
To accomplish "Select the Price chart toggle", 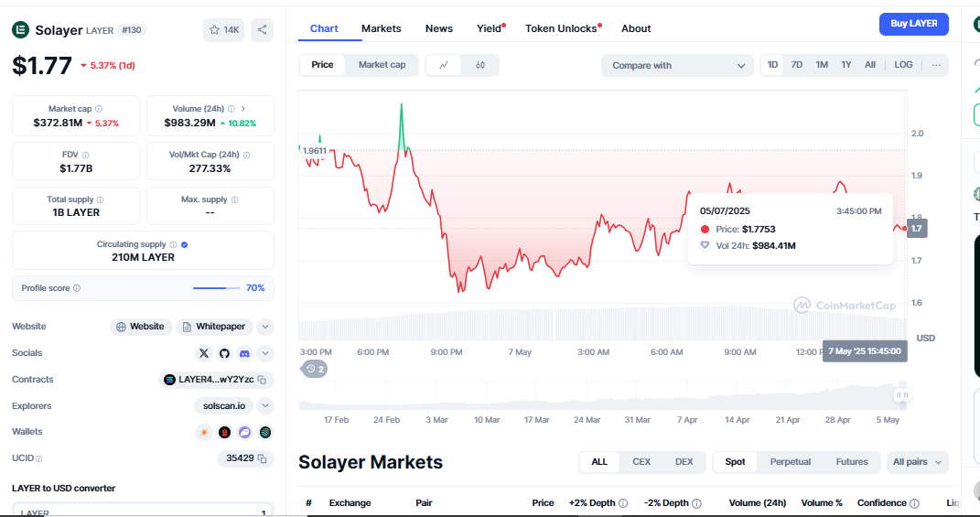I will [322, 65].
